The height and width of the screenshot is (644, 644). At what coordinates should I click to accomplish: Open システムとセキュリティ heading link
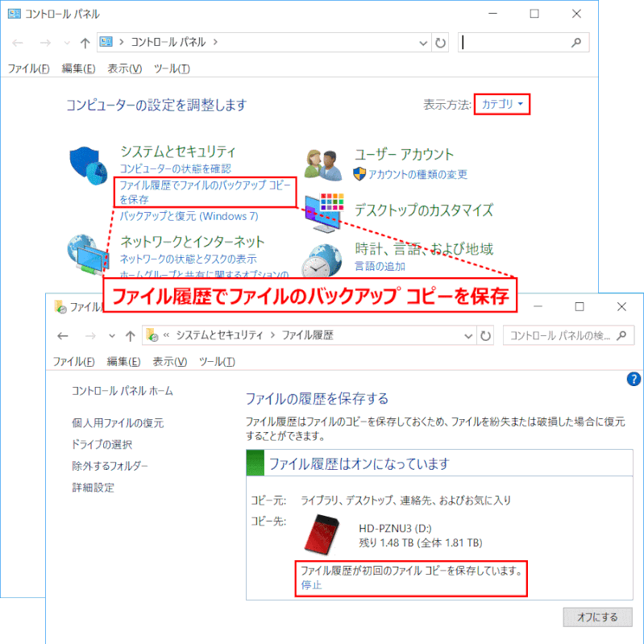tap(178, 152)
